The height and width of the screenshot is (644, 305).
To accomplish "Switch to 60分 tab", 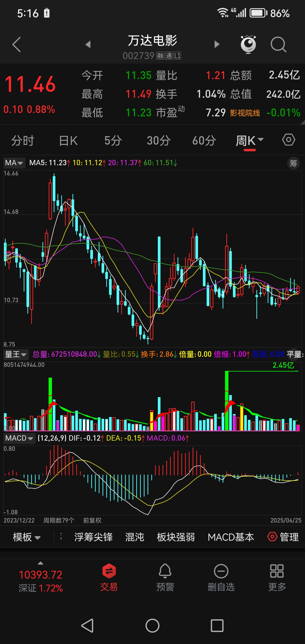I will pos(204,140).
